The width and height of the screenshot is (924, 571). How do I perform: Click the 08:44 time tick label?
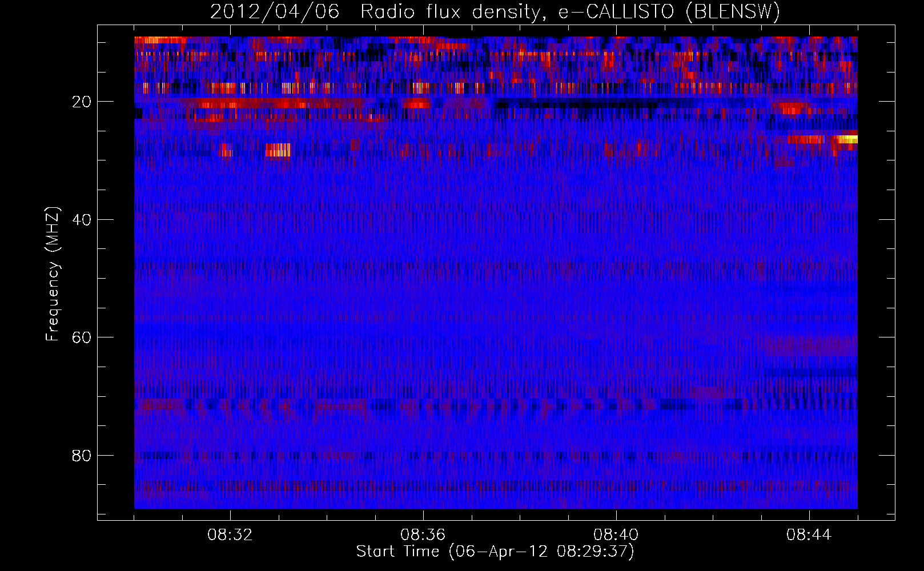click(809, 535)
